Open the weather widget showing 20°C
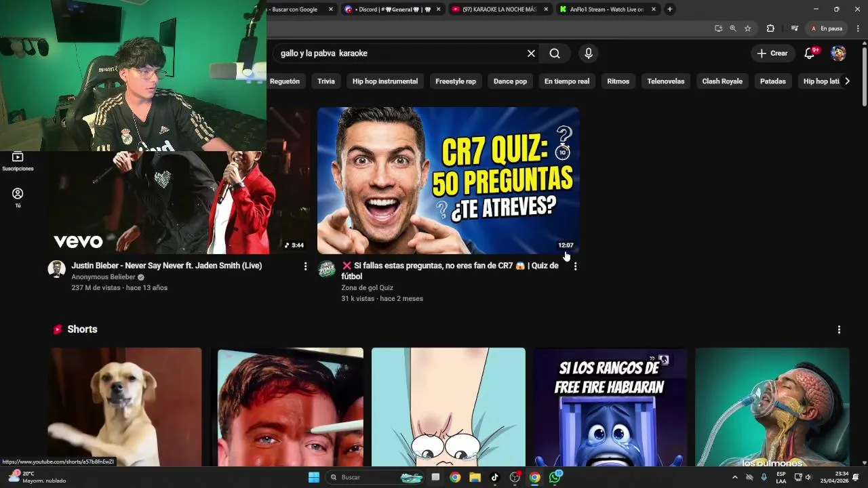 pos(37,477)
